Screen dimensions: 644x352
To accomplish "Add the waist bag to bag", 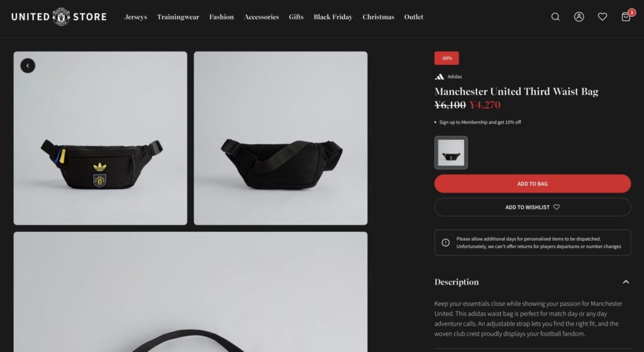I will (x=532, y=184).
